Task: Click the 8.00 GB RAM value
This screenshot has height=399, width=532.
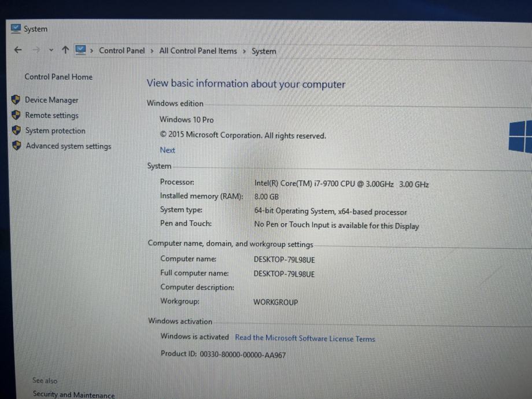Action: coord(267,197)
